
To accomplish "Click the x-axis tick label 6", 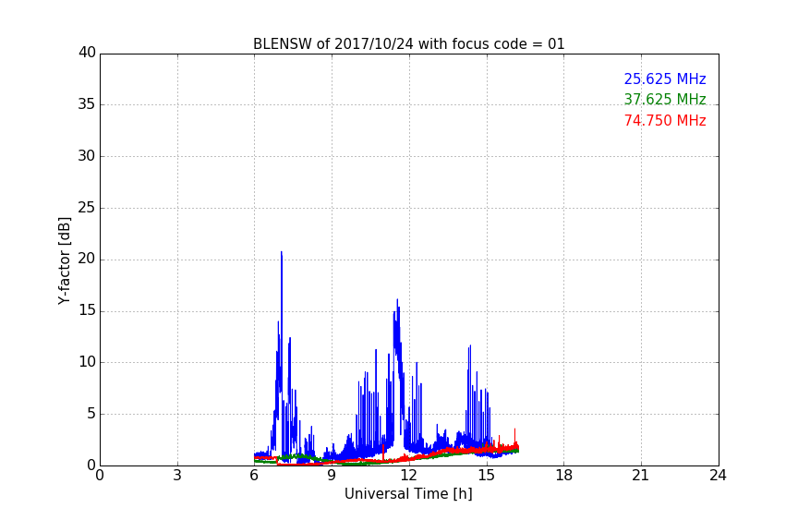I will point(254,476).
